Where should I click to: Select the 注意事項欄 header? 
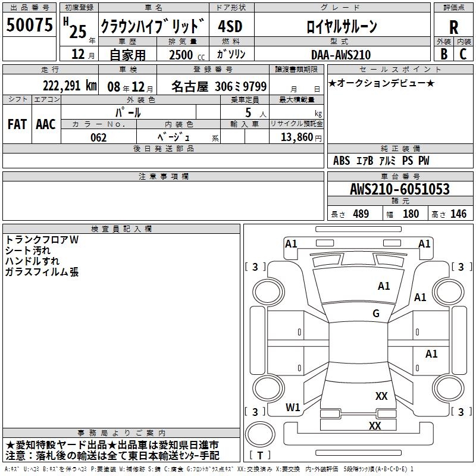coord(163,176)
